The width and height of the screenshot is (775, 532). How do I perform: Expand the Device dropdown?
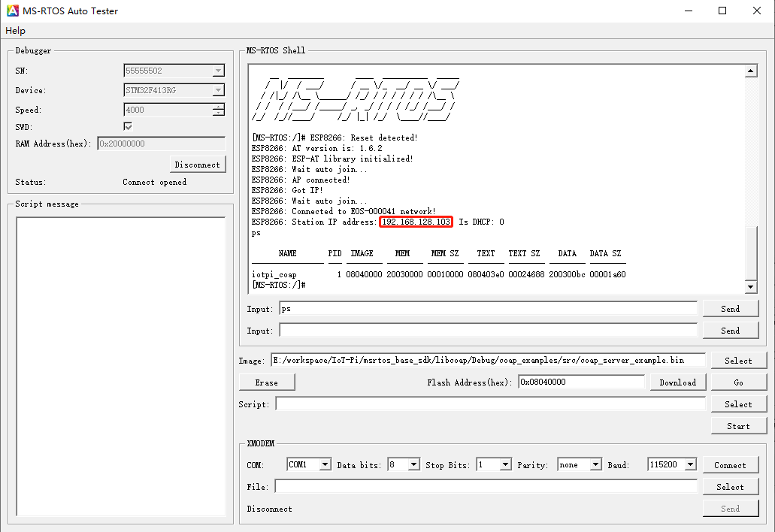click(x=218, y=91)
